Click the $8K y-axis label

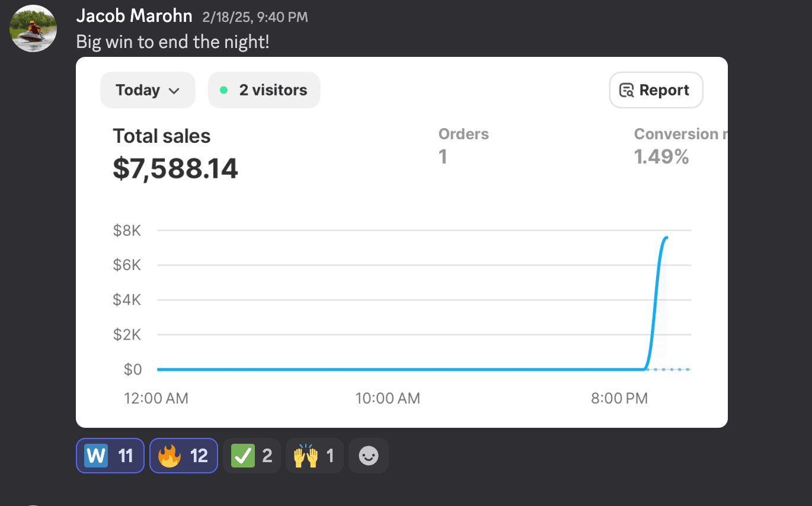(x=127, y=230)
